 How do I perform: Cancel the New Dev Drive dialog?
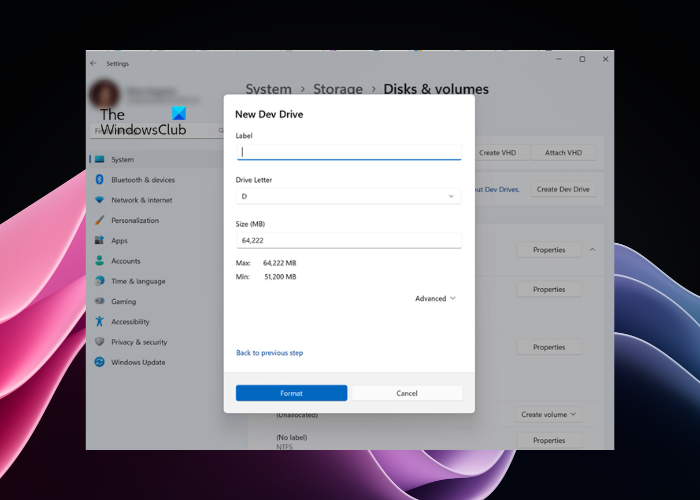pyautogui.click(x=407, y=393)
